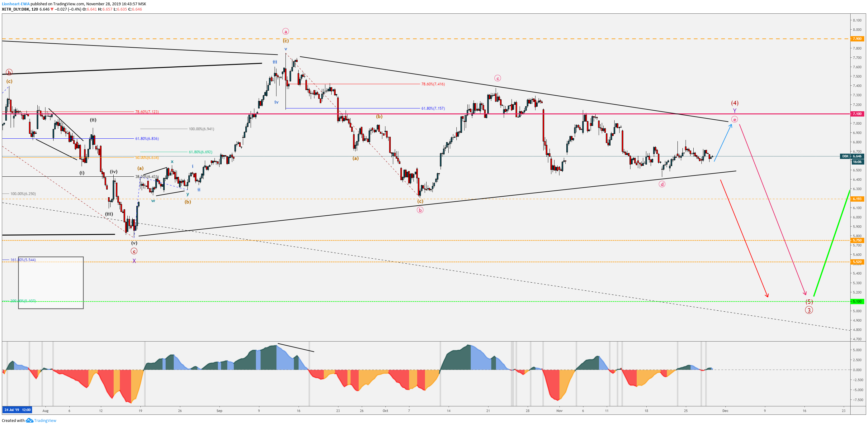This screenshot has height=426, width=868.
Task: Click the 8.100 top price scale value
Action: (x=857, y=20)
